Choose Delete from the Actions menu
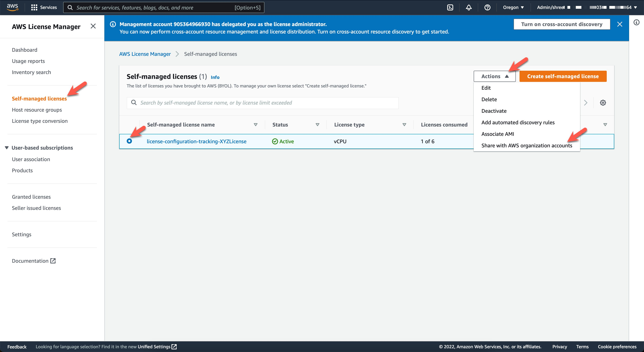This screenshot has width=644, height=352. pos(489,99)
